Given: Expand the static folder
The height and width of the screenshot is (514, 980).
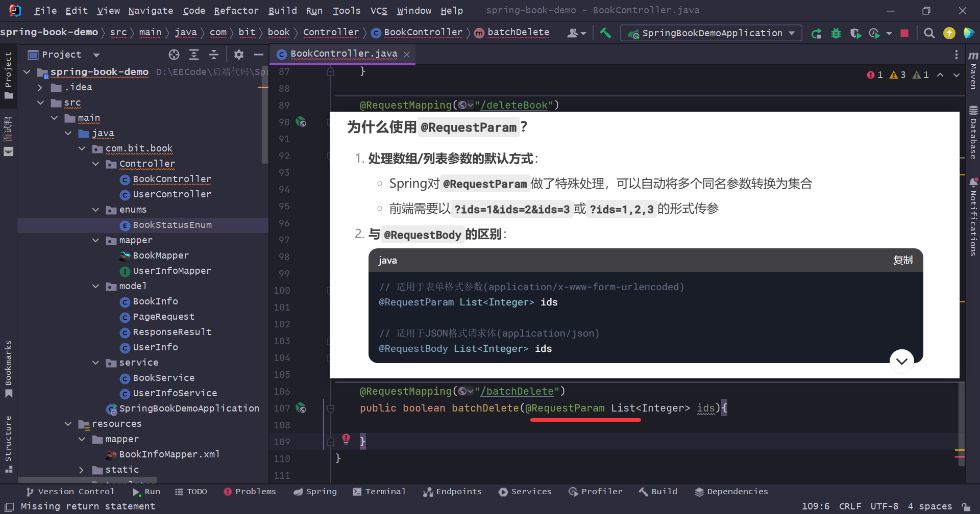Looking at the screenshot, I should 82,470.
